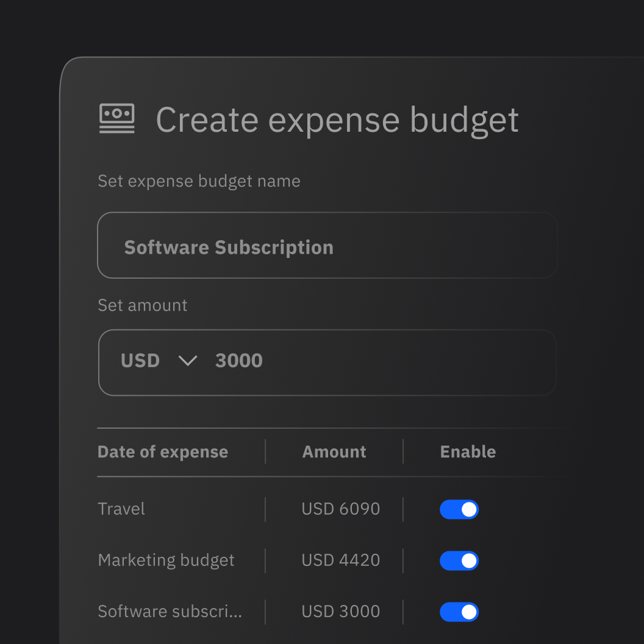The image size is (644, 644).
Task: Select the Travel row label
Action: pyautogui.click(x=121, y=509)
